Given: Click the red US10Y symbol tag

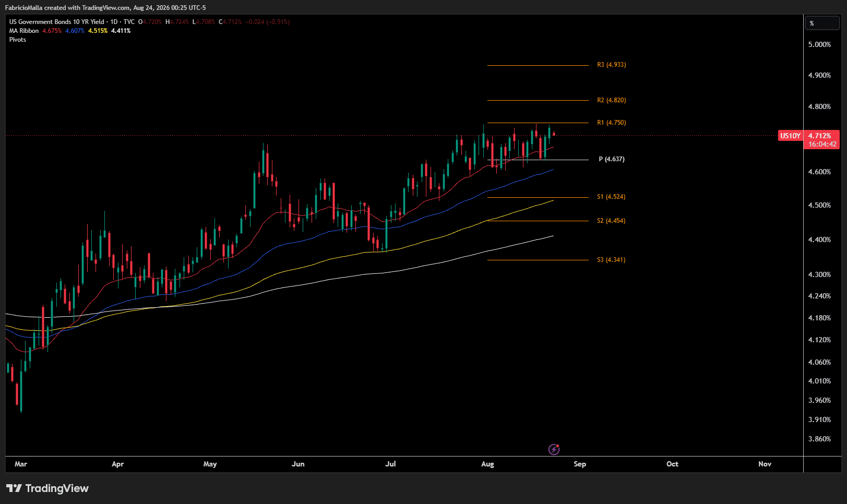Looking at the screenshot, I should [x=790, y=136].
